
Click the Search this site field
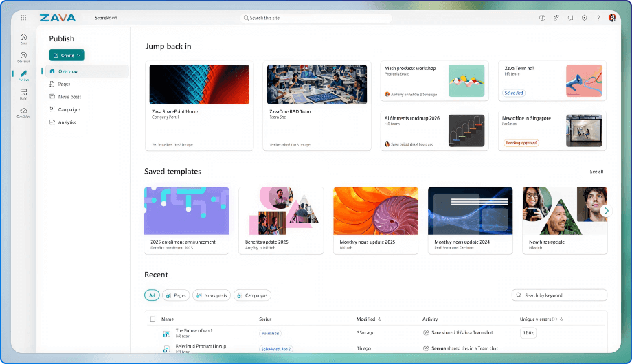click(316, 18)
